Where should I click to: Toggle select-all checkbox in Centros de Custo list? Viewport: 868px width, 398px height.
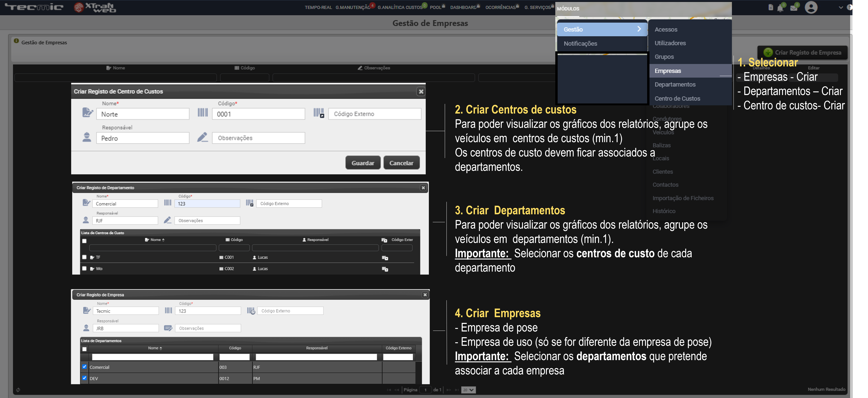84,241
